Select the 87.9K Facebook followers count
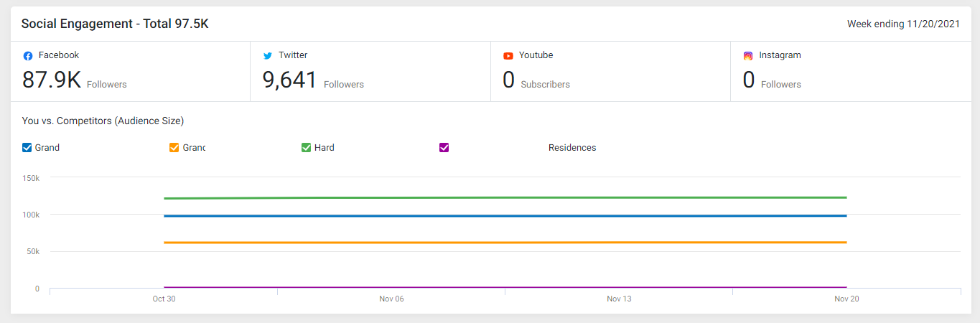The height and width of the screenshot is (323, 980). pyautogui.click(x=52, y=80)
